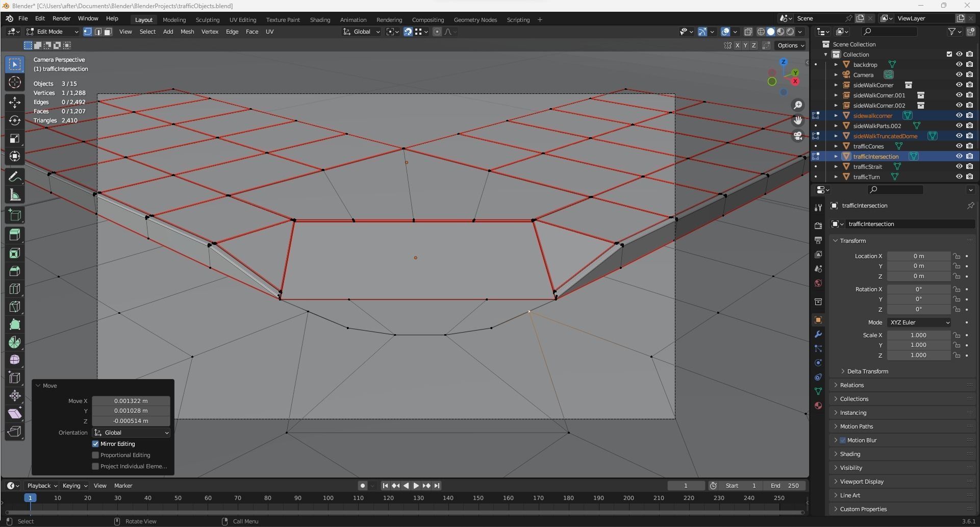Open the Vertex menu
Viewport: 980px width, 527px height.
[x=210, y=32]
